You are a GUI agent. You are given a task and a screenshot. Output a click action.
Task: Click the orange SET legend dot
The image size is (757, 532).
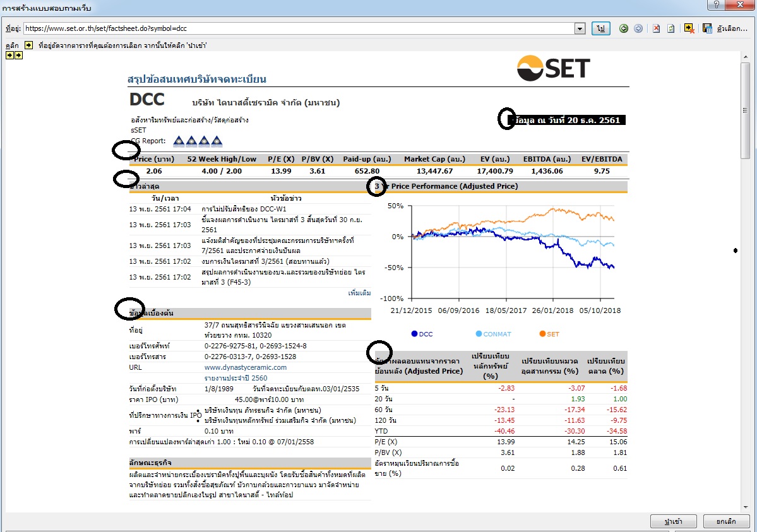542,334
